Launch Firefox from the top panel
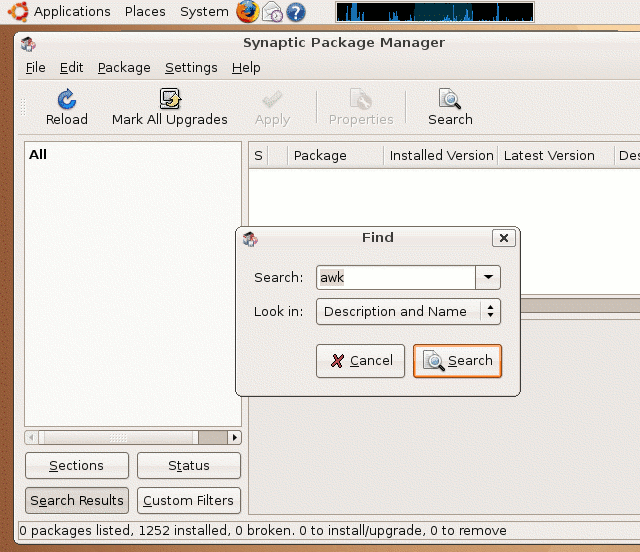Screen dimensions: 640x552 click(x=247, y=11)
